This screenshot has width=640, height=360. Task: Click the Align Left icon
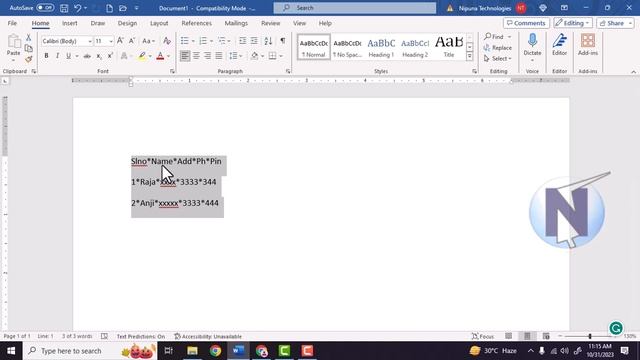(x=185, y=56)
